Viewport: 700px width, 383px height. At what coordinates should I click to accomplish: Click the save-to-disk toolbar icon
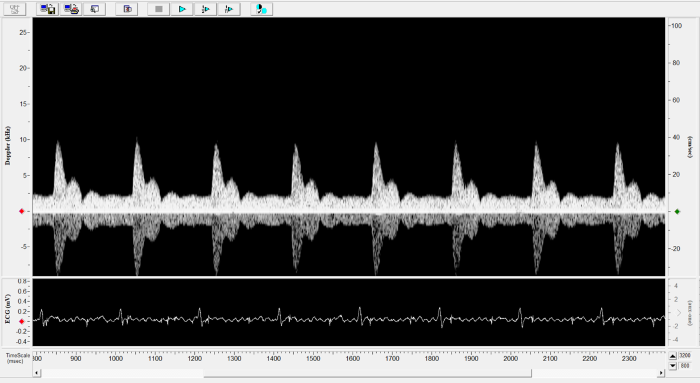[x=47, y=9]
